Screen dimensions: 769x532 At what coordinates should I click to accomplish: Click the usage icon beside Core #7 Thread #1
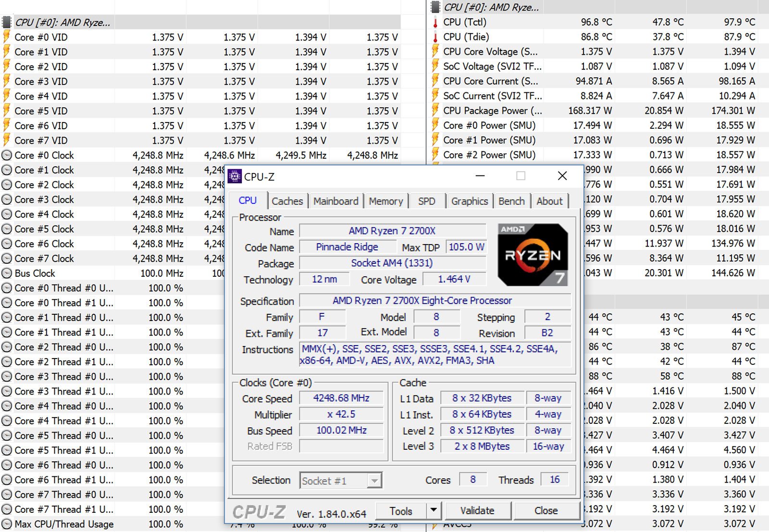pos(7,509)
